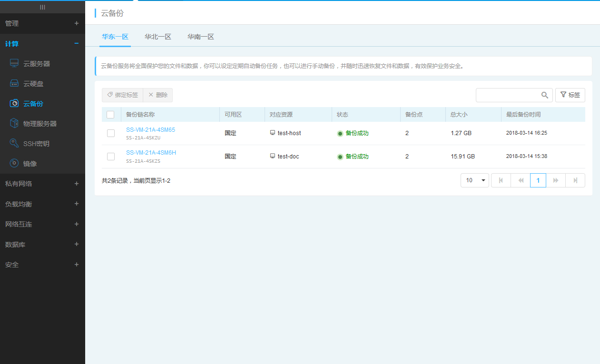The image size is (600, 364).
Task: Click the SS-21A-4SKZU sub-id text
Action: (x=143, y=138)
